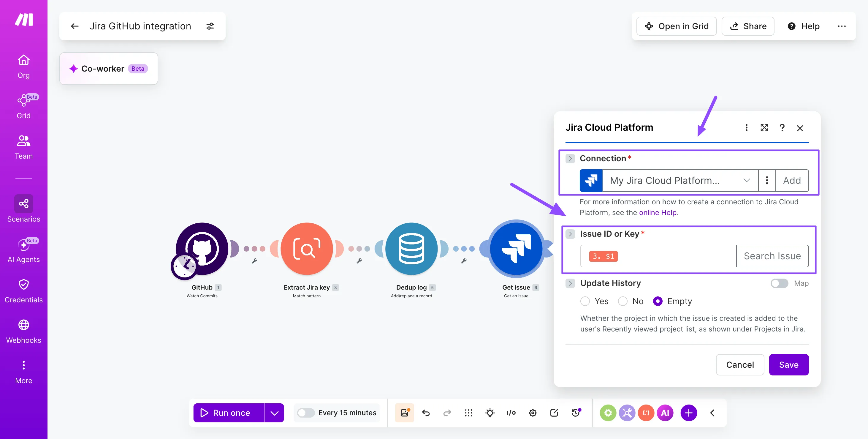Expand the Update History field chevron
The width and height of the screenshot is (868, 439).
click(570, 283)
